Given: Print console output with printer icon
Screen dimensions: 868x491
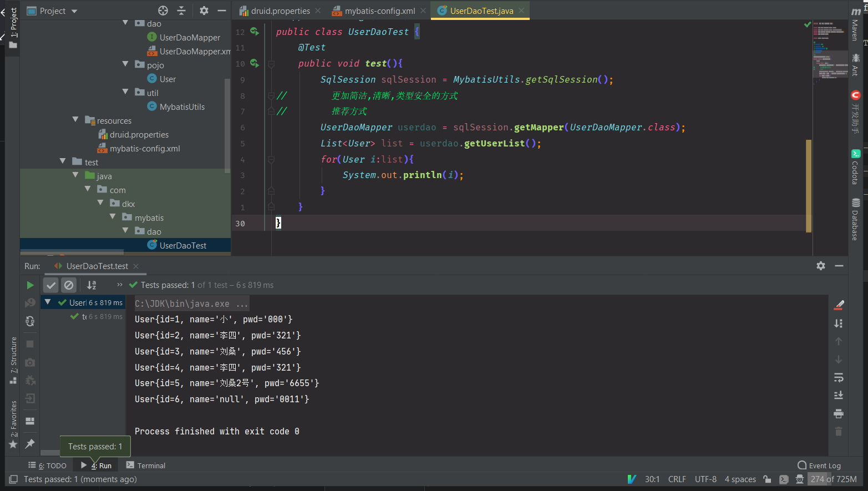Looking at the screenshot, I should point(839,413).
